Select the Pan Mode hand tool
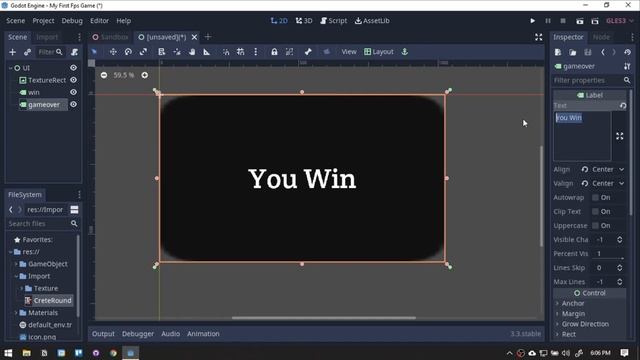This screenshot has height=360, width=640. [192, 52]
